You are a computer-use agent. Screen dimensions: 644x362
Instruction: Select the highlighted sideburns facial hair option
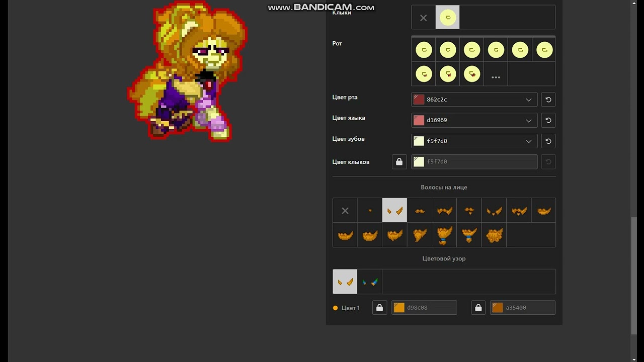tap(394, 211)
